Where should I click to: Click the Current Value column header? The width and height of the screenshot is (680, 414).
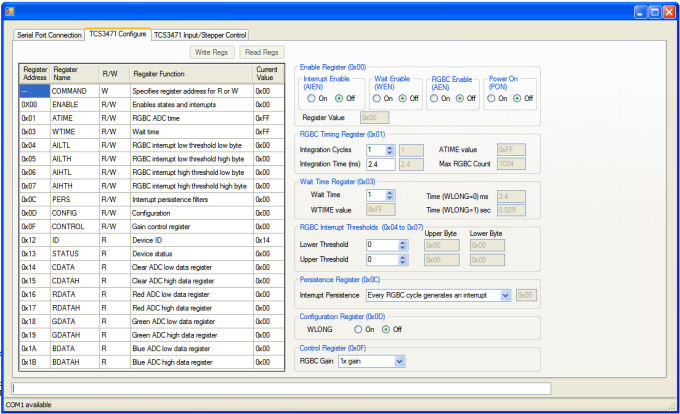pos(268,74)
